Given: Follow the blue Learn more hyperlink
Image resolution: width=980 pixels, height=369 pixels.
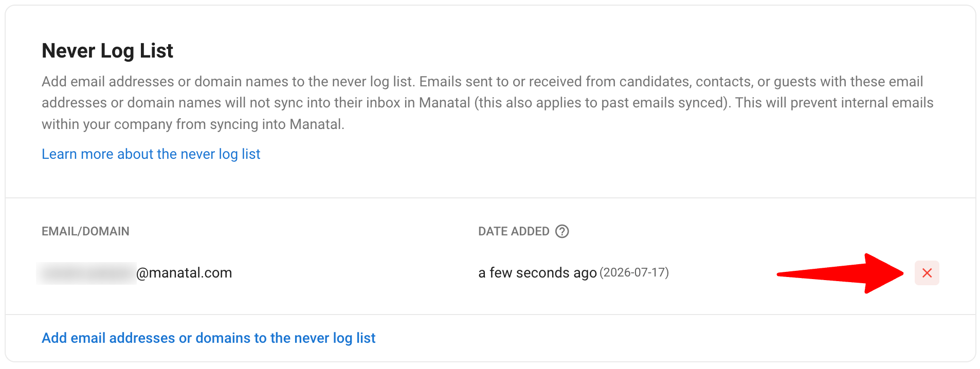Looking at the screenshot, I should click(x=151, y=154).
